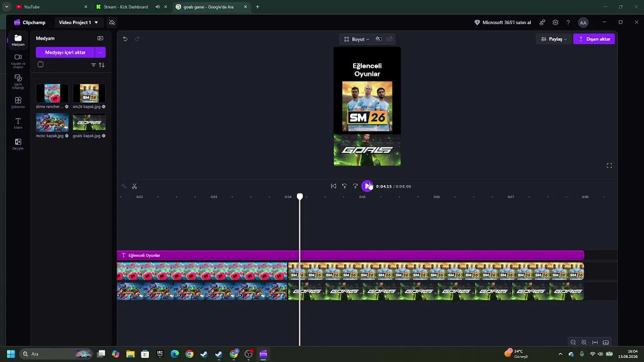The image size is (644, 362).
Task: Click the taskbar Ara search box
Action: click(56, 354)
